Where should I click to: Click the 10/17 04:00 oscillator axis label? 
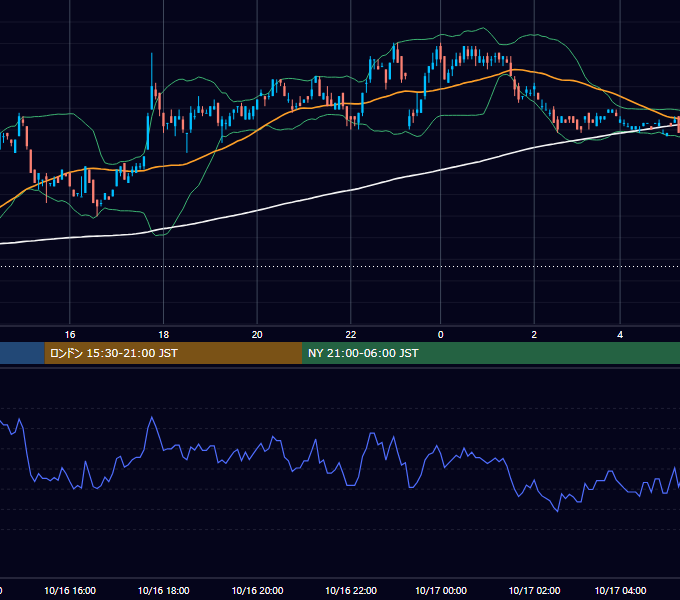(620, 590)
